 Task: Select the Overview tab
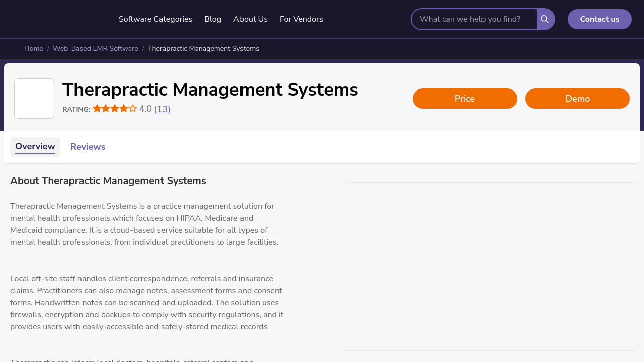(x=35, y=147)
